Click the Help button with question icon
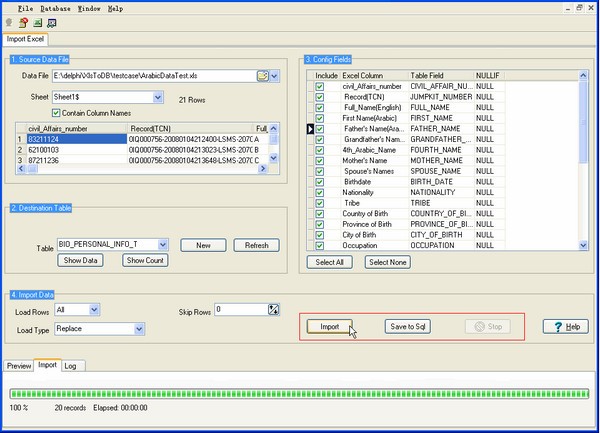 [x=565, y=327]
